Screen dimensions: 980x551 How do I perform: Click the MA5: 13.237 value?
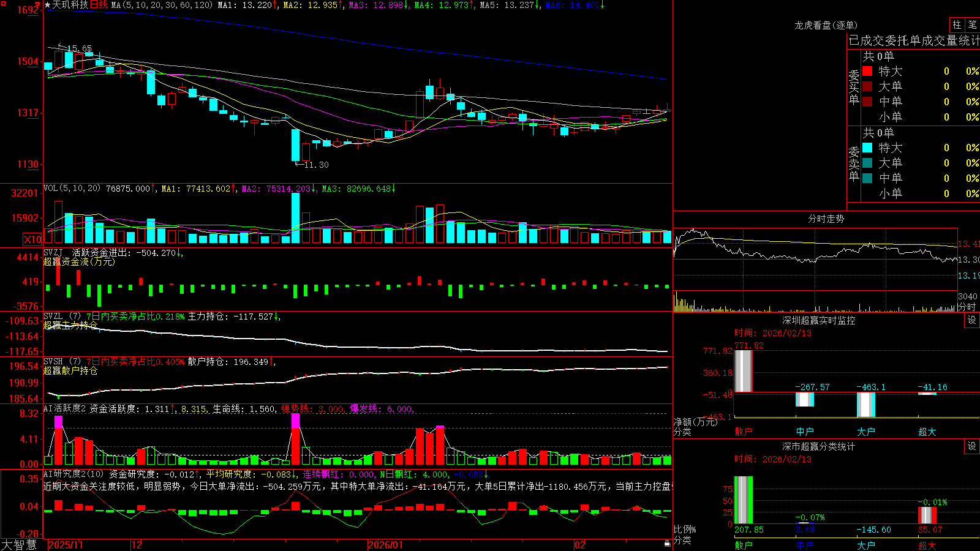pyautogui.click(x=507, y=5)
